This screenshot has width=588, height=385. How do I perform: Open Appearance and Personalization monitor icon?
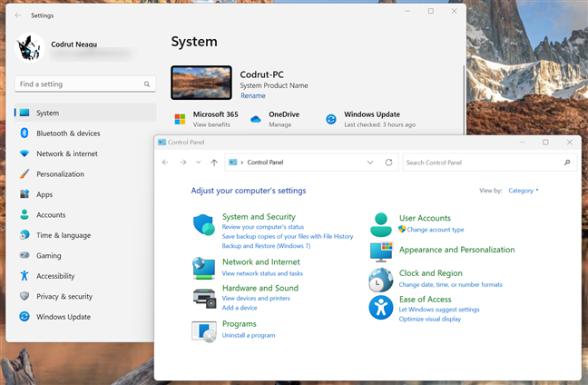point(381,252)
